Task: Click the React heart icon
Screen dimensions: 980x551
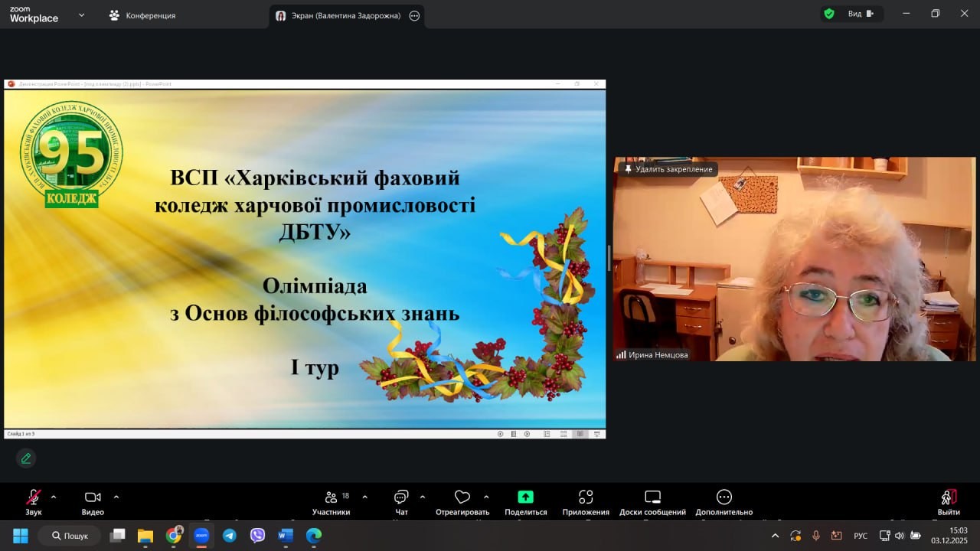Action: coord(462,498)
